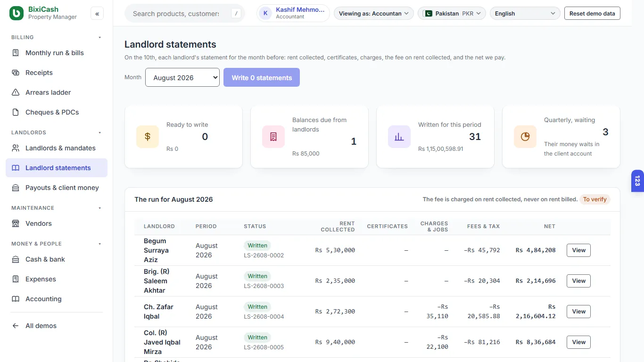Click the bar chart icon on Written card
Screen dimensions: 644x362
tap(399, 137)
